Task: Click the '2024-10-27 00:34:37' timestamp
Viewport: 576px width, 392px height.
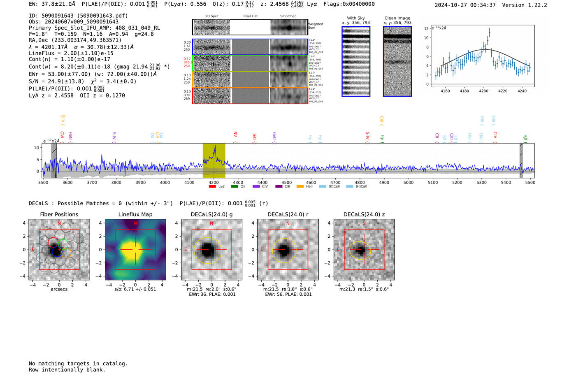Action: [x=465, y=5]
